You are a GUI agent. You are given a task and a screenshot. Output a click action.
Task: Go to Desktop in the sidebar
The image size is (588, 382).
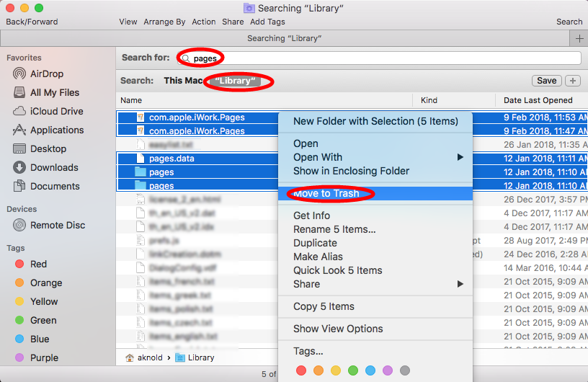tap(40, 148)
